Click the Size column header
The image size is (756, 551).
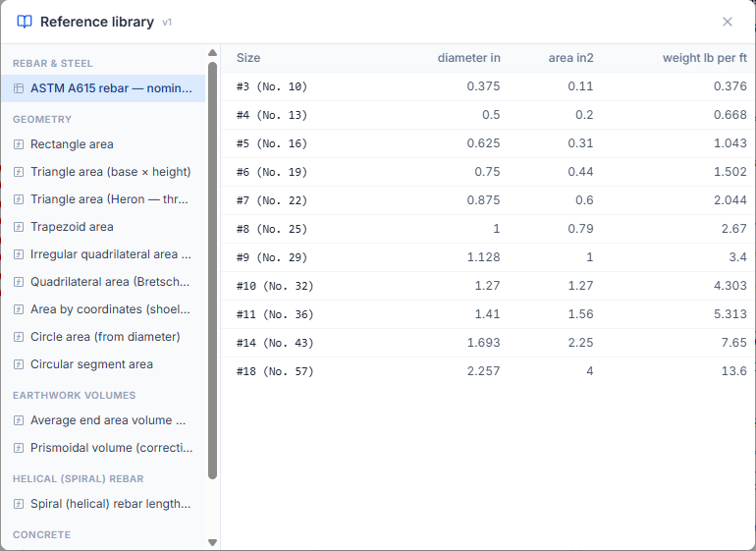(248, 58)
